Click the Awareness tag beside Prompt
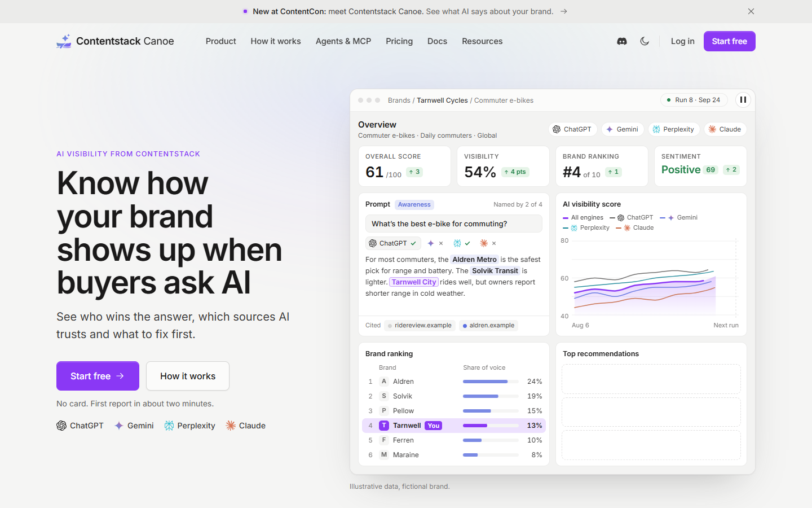This screenshot has height=508, width=812. (414, 204)
